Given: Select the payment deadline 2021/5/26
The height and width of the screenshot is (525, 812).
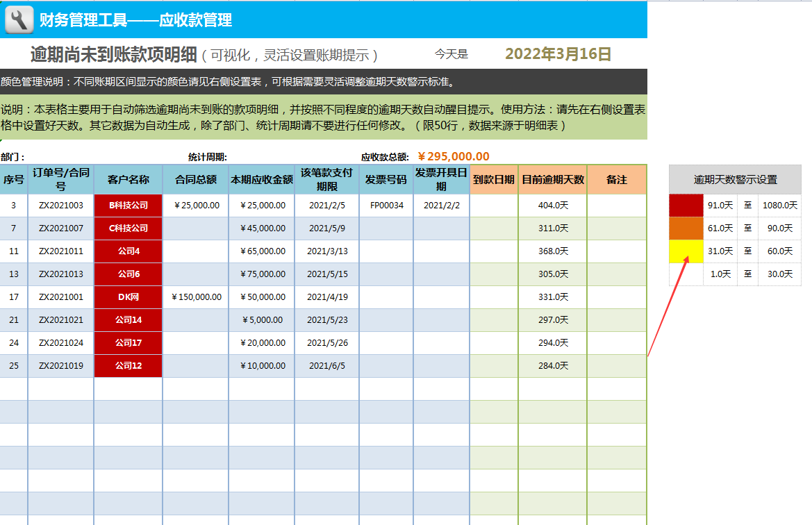Looking at the screenshot, I should click(x=326, y=343).
